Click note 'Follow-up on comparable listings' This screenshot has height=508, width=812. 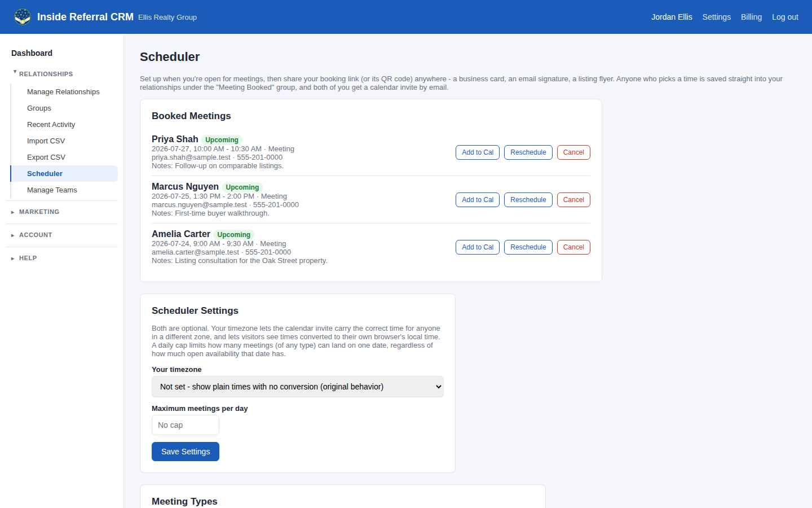(x=218, y=166)
